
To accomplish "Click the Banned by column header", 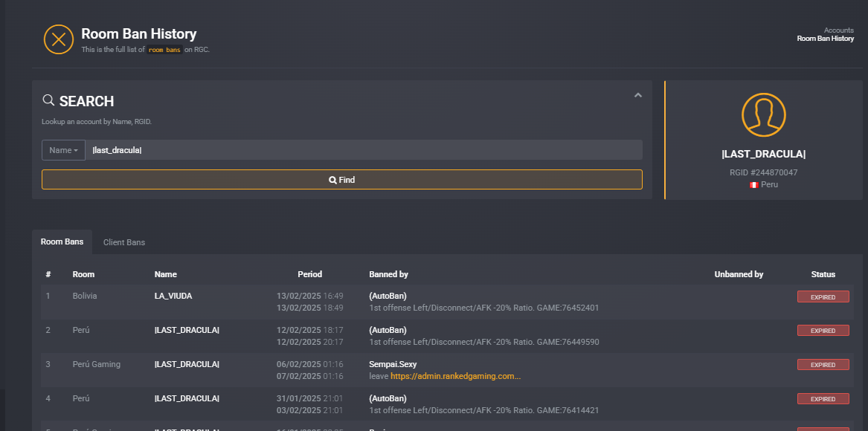I will tap(388, 274).
